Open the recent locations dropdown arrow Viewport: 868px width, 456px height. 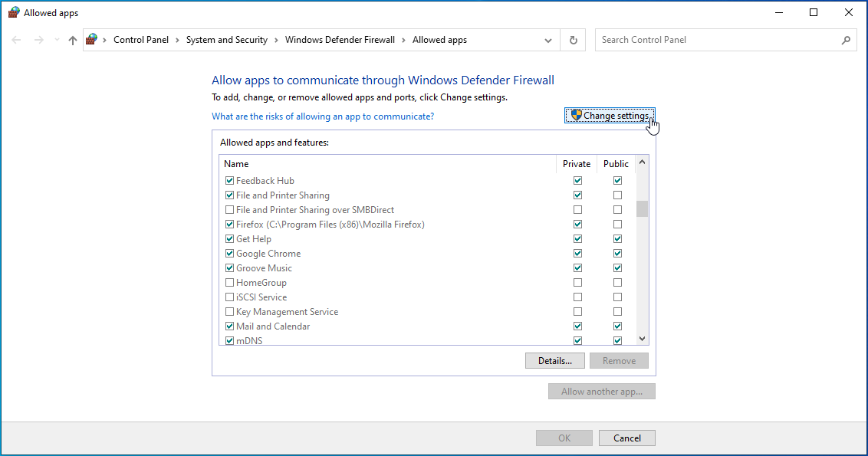(x=56, y=41)
